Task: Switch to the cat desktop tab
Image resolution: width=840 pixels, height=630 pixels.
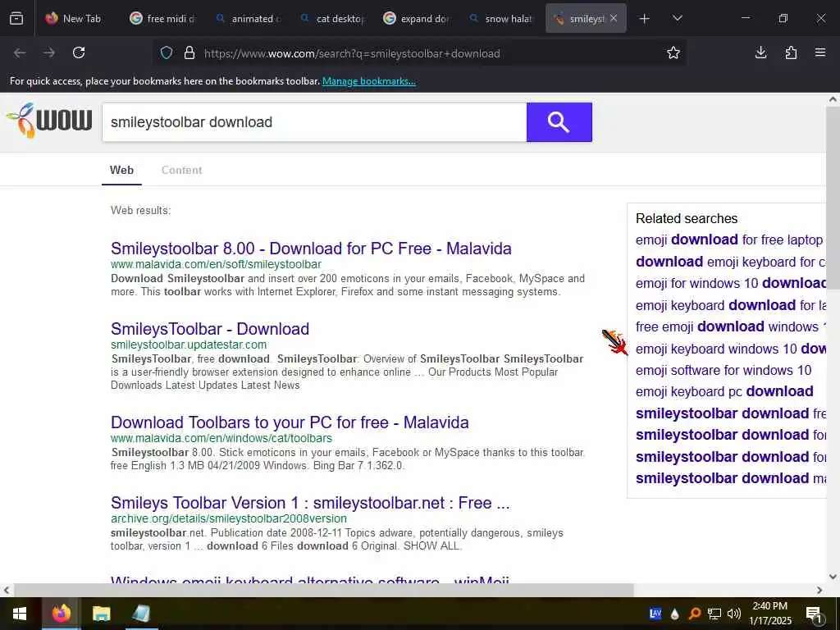Action: (333, 18)
